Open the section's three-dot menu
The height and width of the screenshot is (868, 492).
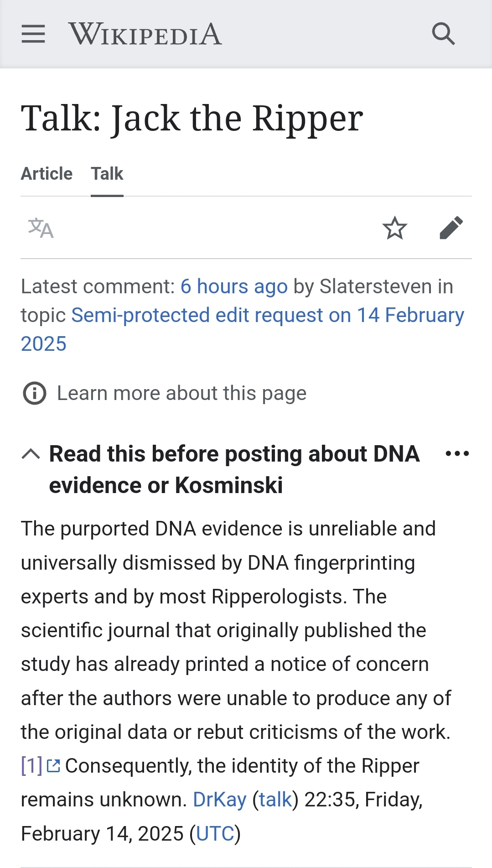point(457,453)
